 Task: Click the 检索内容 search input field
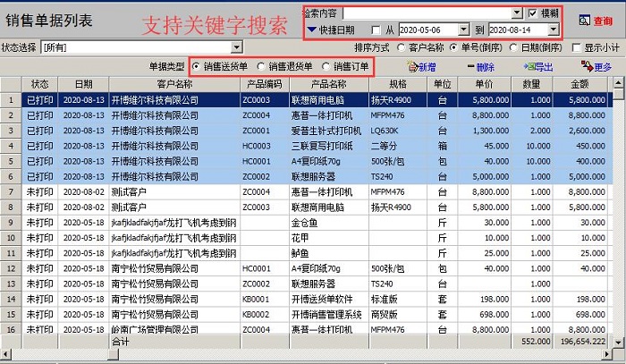click(427, 13)
